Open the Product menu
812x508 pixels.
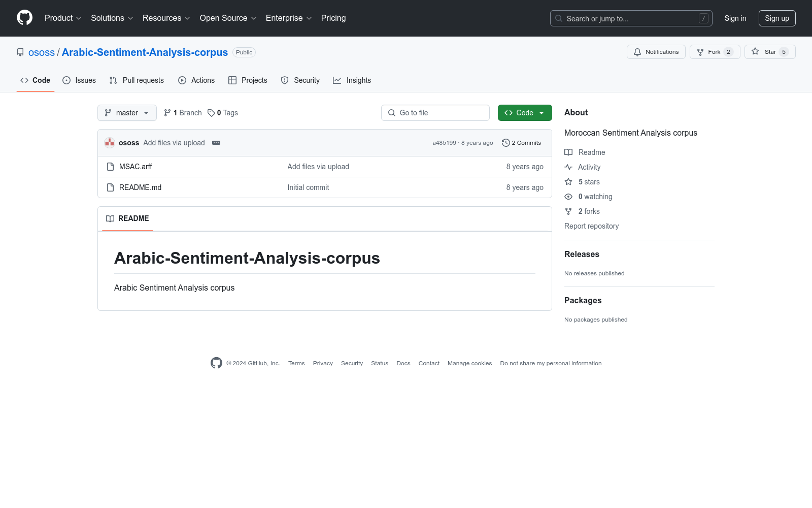pyautogui.click(x=63, y=18)
